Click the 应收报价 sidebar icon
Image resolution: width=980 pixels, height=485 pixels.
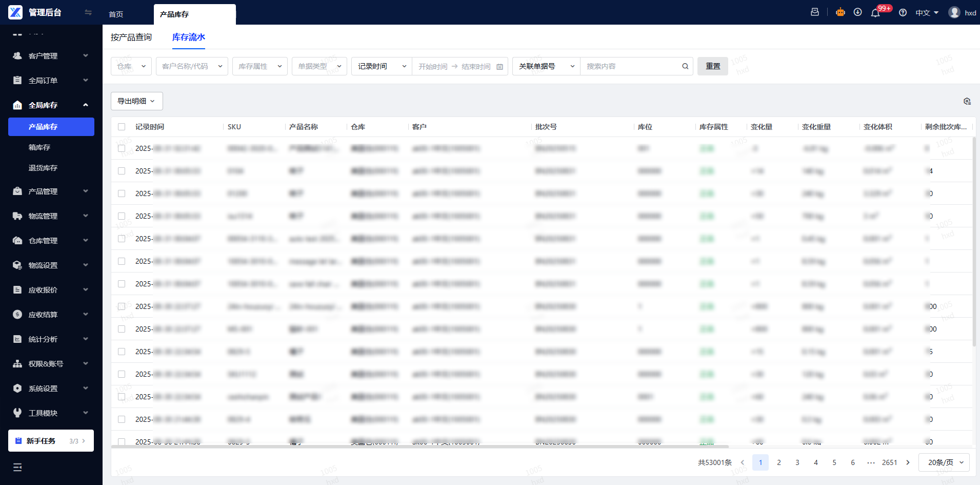coord(17,289)
